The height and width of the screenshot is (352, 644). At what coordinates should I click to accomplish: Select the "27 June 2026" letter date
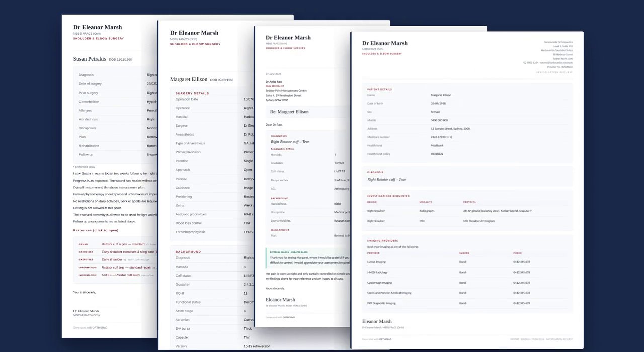coord(273,73)
